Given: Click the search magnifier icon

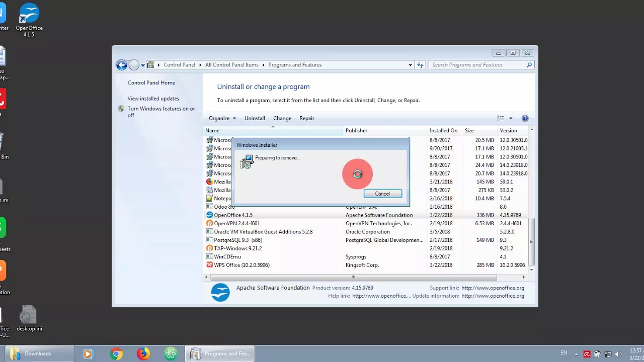Looking at the screenshot, I should 529,65.
